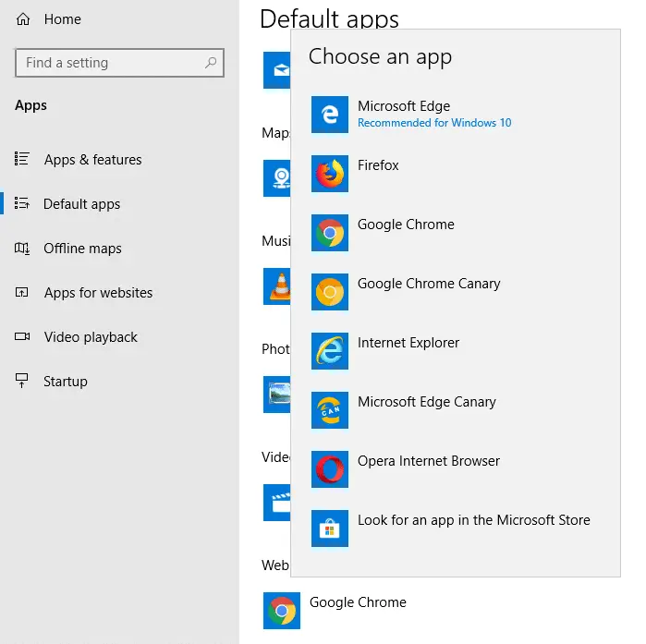Click the 'Apps' sidebar heading

[30, 106]
